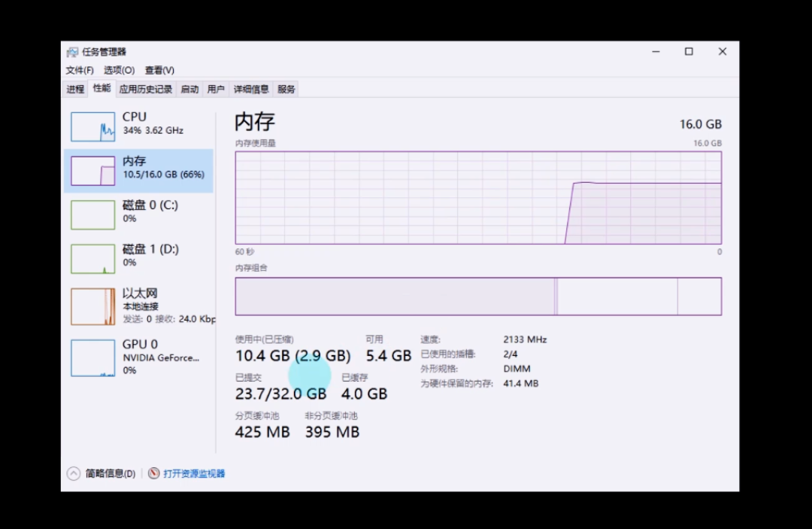This screenshot has width=812, height=529.
Task: Click the NVIDIA GeForce GPU label
Action: pyautogui.click(x=161, y=357)
